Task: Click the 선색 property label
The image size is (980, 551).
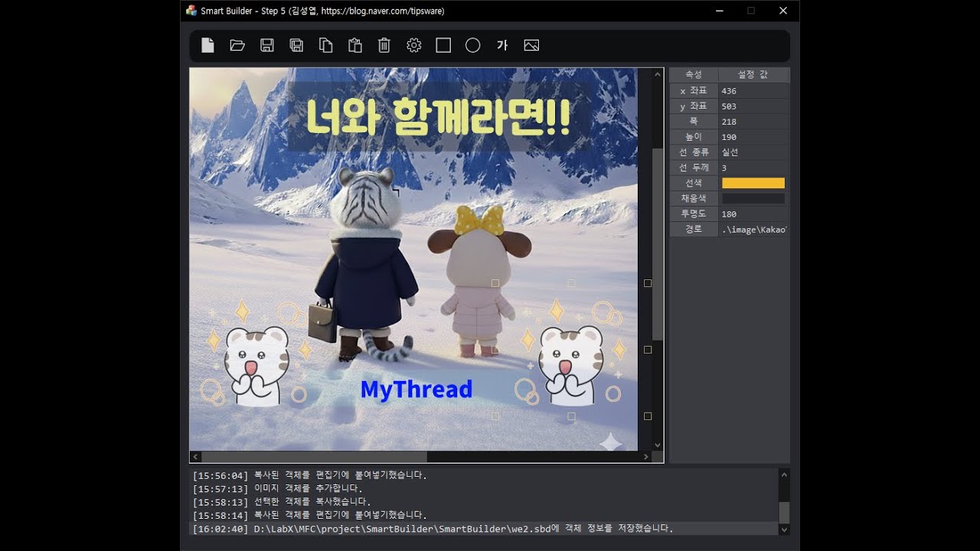Action: [694, 183]
